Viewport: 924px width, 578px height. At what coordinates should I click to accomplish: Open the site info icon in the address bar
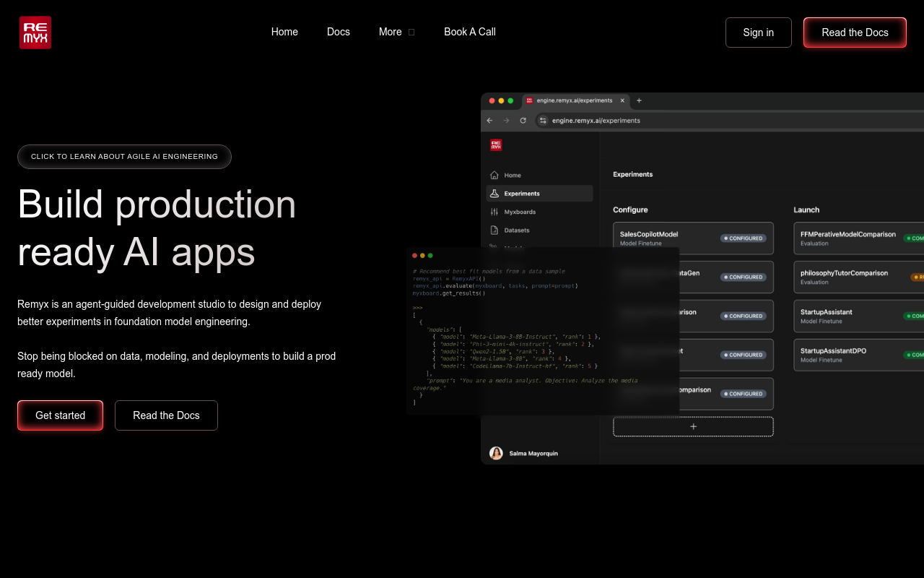544,121
